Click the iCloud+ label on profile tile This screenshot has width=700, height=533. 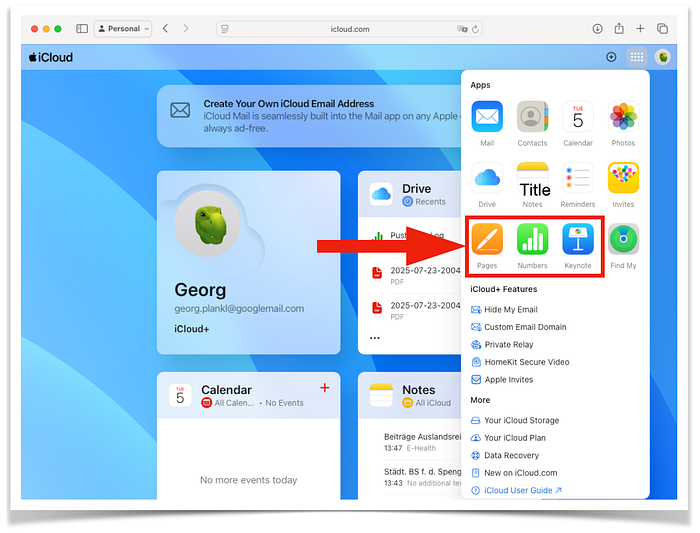tap(192, 329)
